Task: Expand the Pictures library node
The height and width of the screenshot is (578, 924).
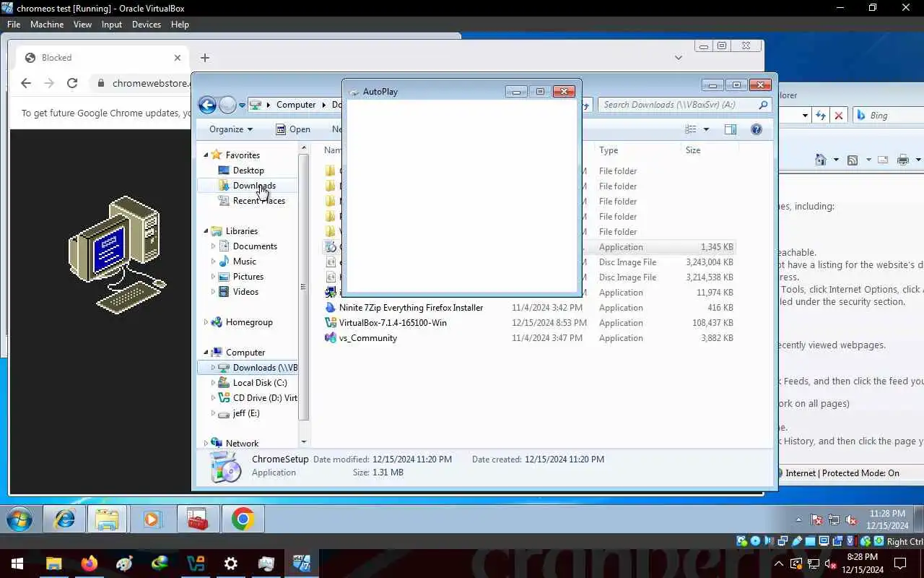Action: [213, 277]
